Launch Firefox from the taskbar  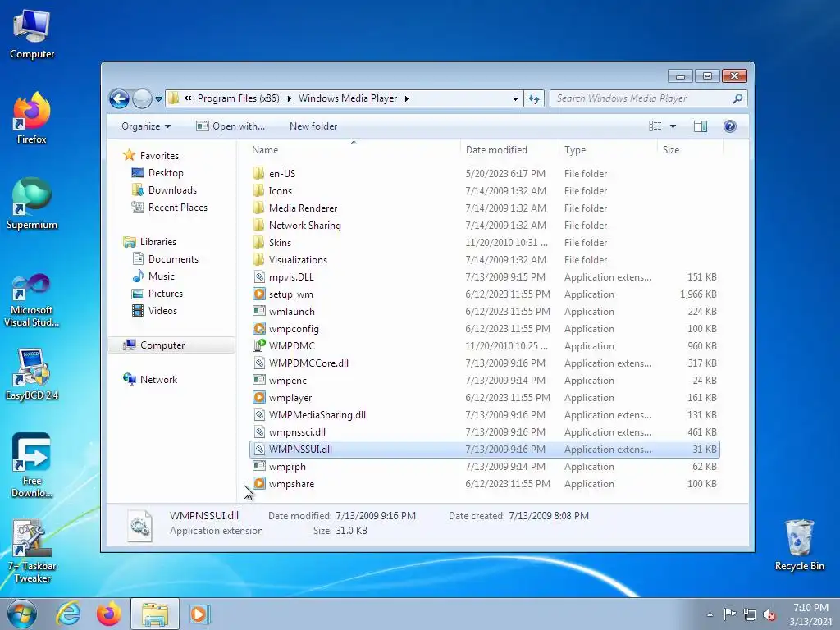109,614
